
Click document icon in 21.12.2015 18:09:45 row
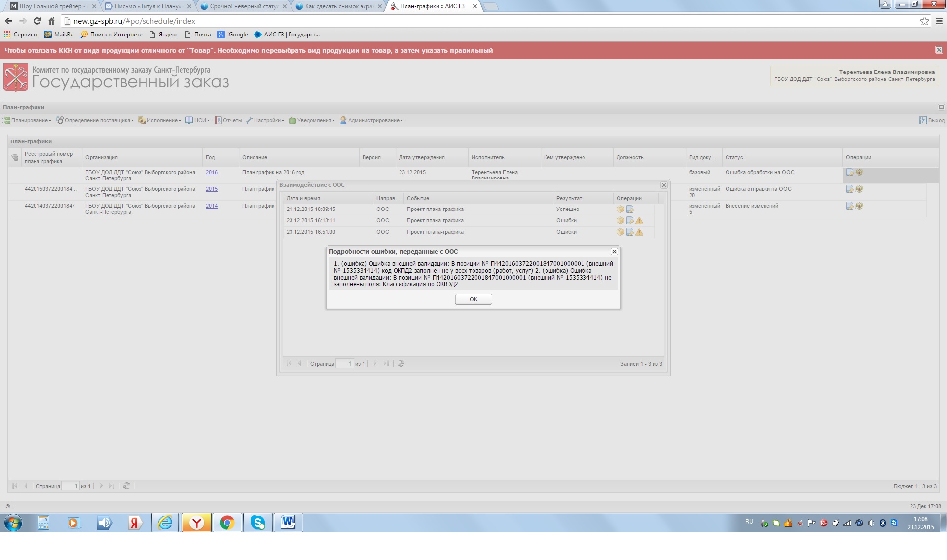pos(630,210)
